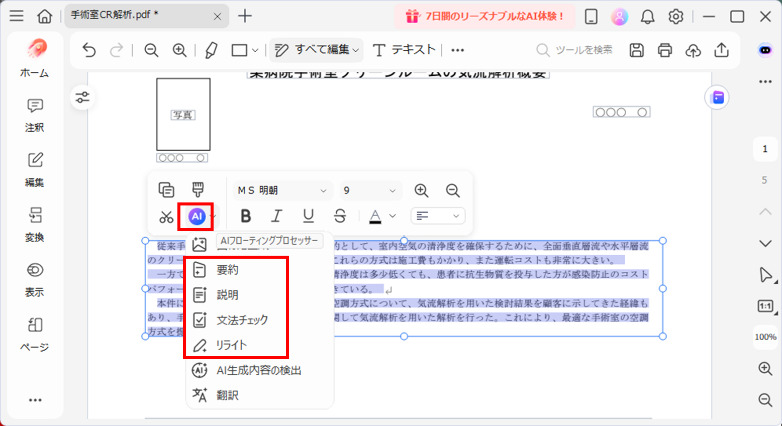Open the 7日間 AI体験 promotion banner
The height and width of the screenshot is (426, 782).
click(484, 16)
